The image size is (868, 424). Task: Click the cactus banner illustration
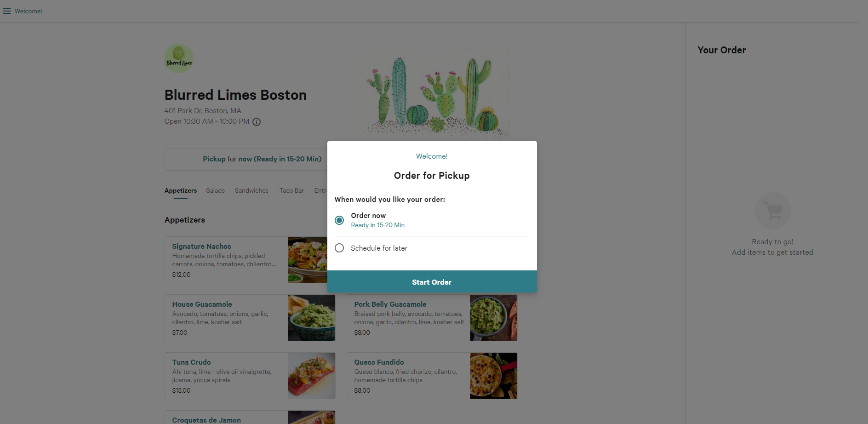tap(432, 91)
